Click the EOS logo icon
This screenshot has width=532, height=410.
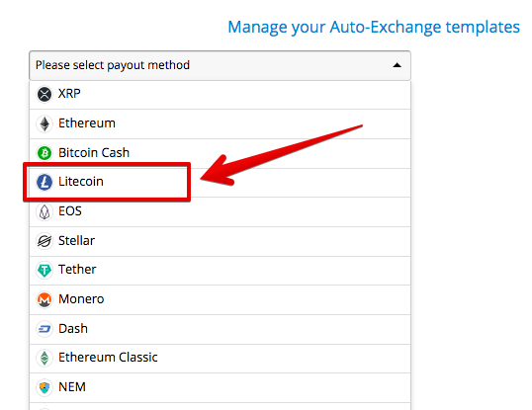44,211
